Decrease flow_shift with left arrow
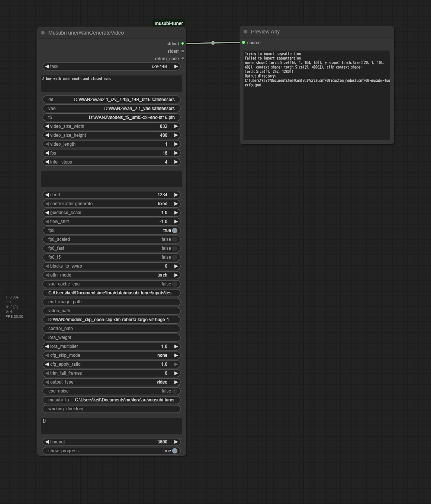 47,222
